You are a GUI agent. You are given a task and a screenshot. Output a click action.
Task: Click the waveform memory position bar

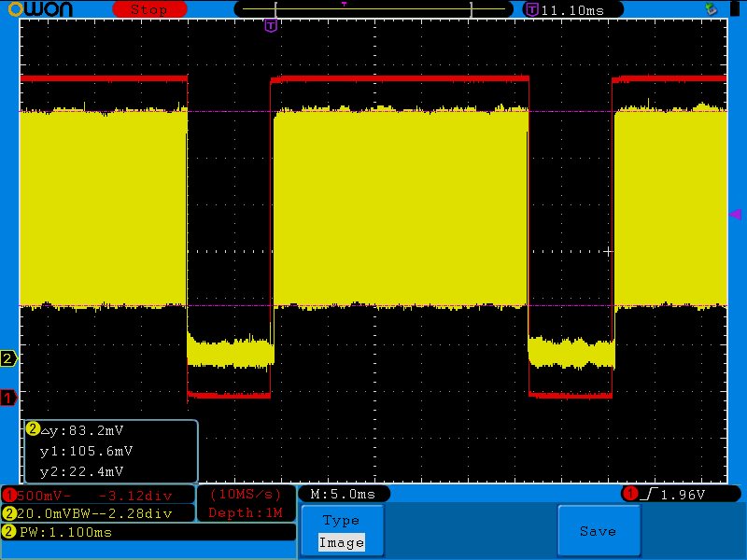coord(373,9)
